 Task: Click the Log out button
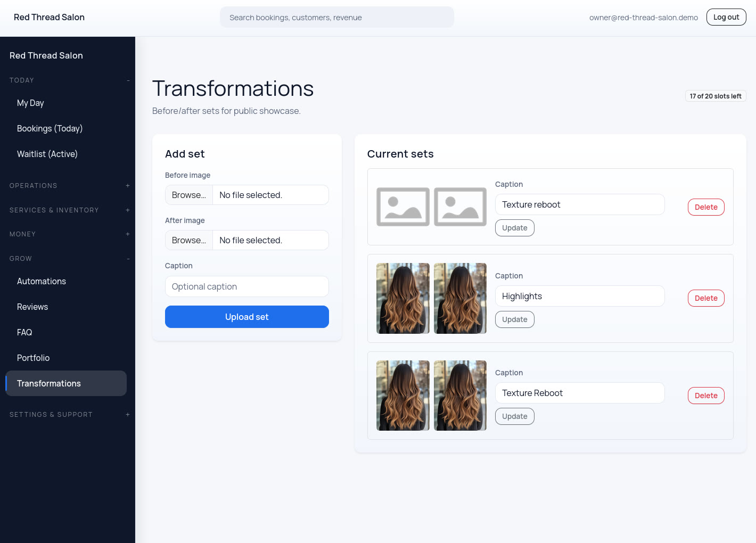point(726,17)
